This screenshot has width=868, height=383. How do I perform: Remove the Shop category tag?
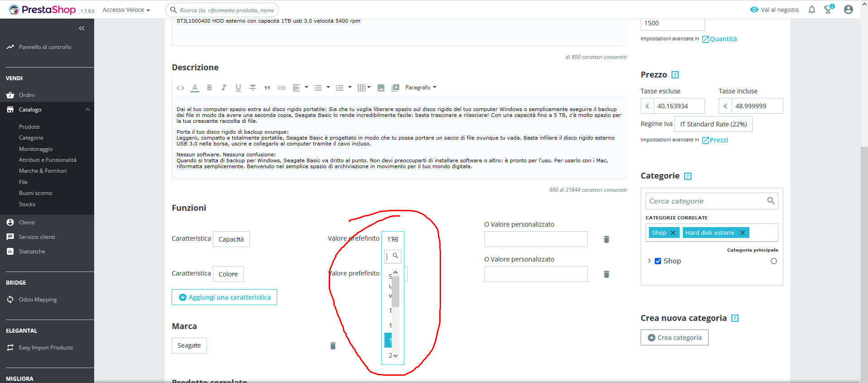673,233
